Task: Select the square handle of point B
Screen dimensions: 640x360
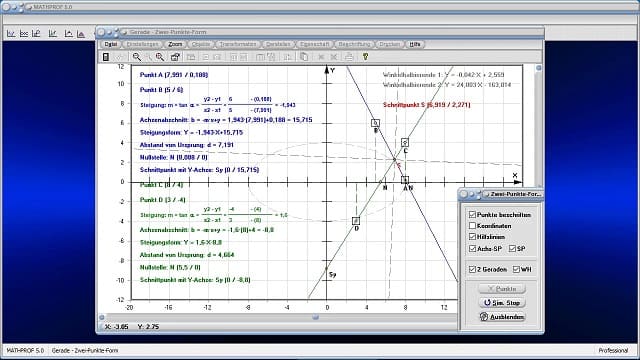Action: [x=376, y=123]
